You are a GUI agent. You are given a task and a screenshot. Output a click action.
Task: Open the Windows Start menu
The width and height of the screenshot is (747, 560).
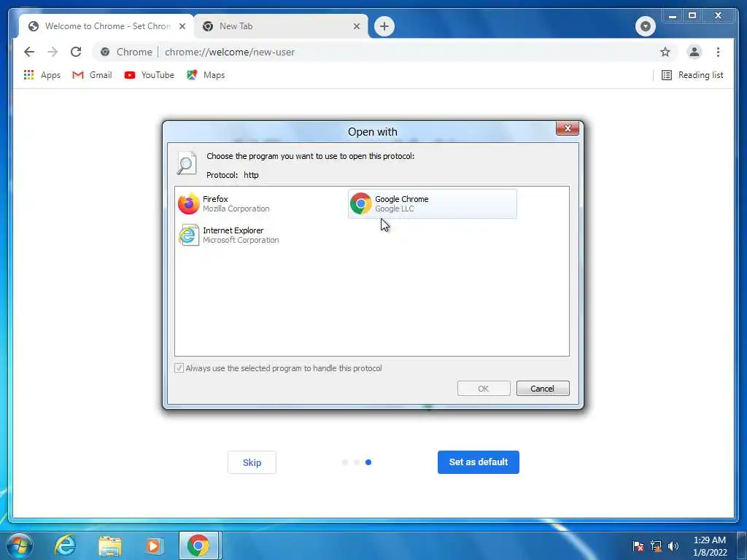coord(19,545)
